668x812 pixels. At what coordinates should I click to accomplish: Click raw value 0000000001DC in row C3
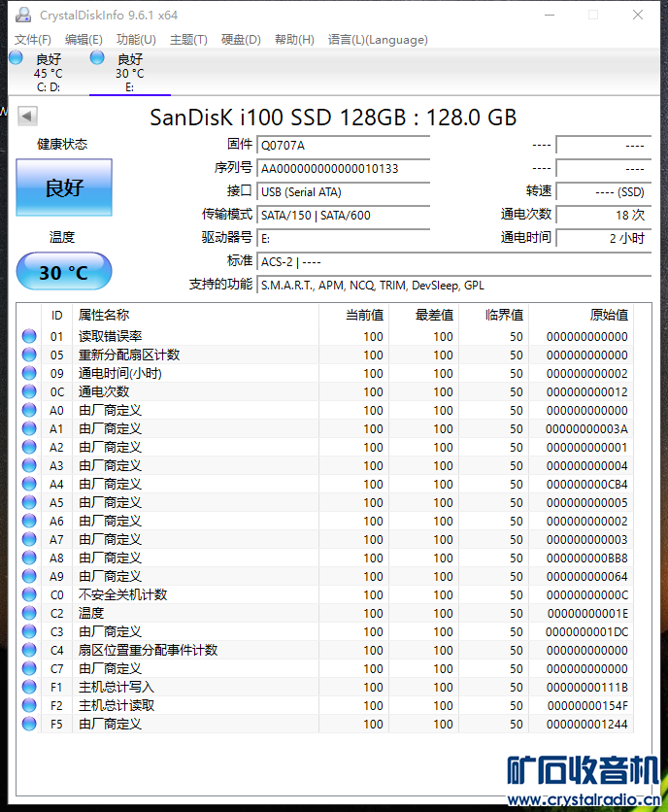(586, 631)
